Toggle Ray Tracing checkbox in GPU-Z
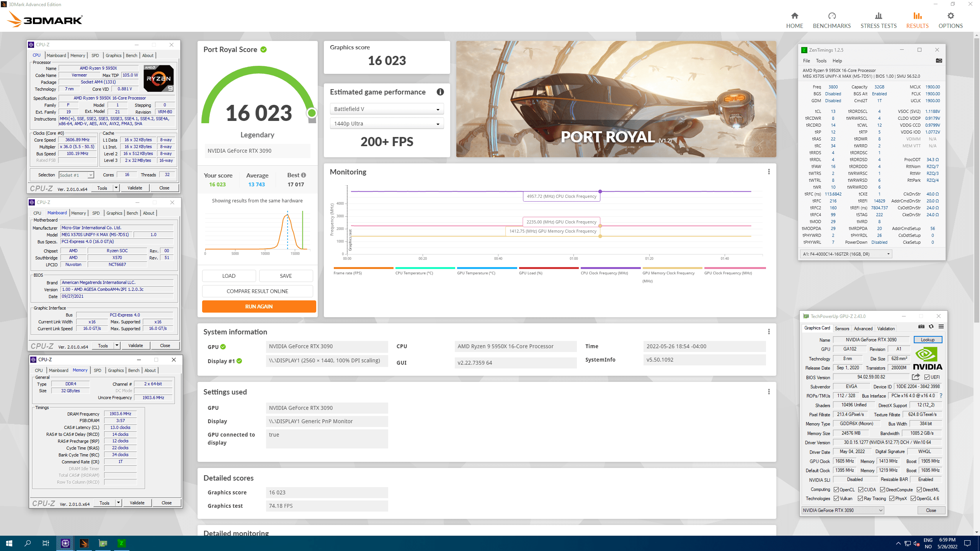 [860, 499]
